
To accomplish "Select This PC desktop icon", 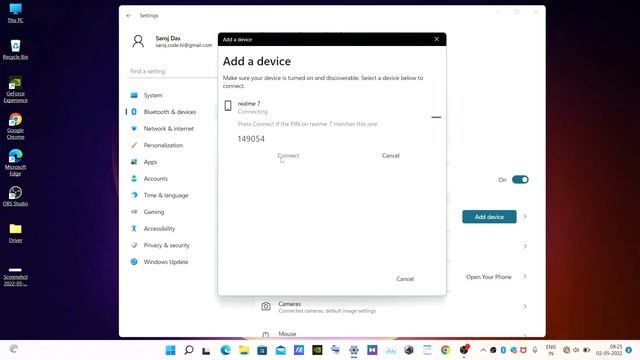I will pyautogui.click(x=16, y=13).
